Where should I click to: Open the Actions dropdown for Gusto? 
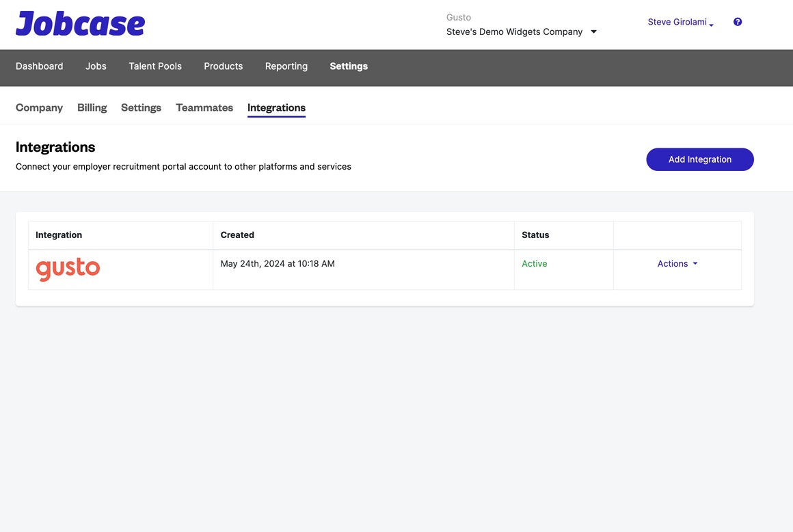point(677,263)
